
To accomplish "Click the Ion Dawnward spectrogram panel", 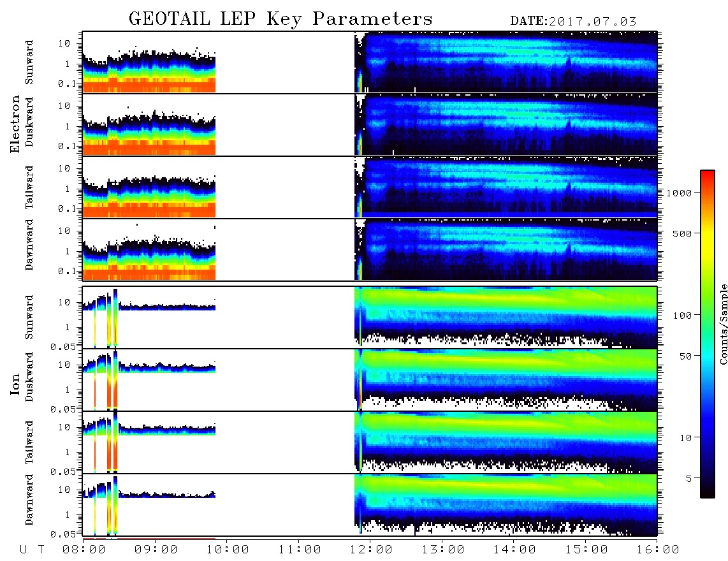I will [x=370, y=505].
